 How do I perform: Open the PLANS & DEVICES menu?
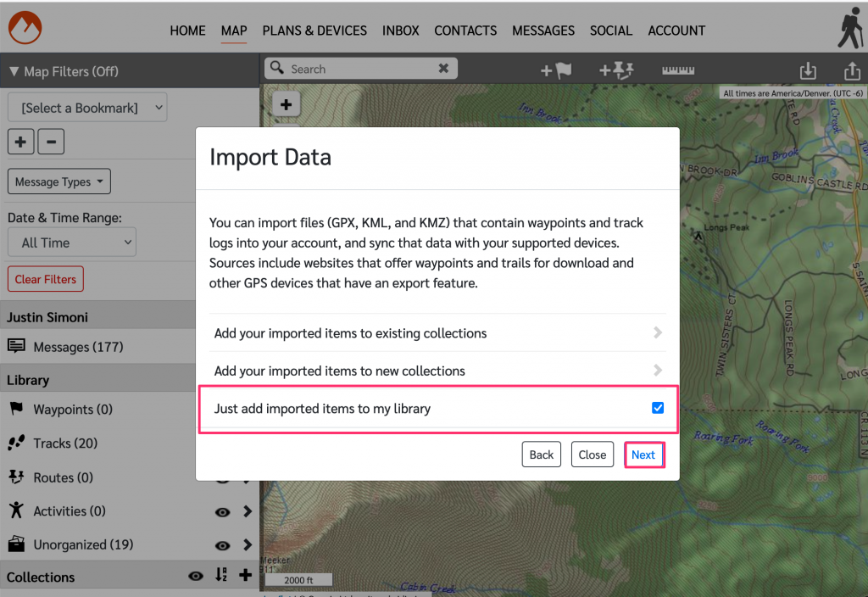pyautogui.click(x=314, y=31)
